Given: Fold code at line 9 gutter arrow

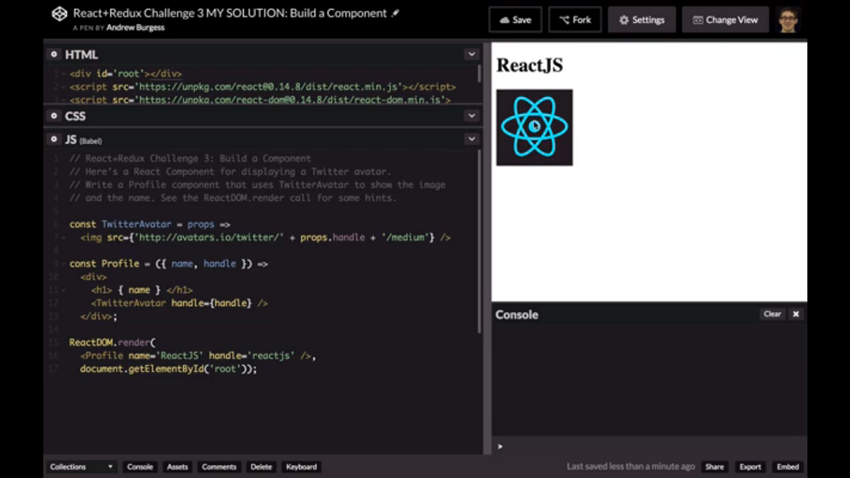Looking at the screenshot, I should 63,264.
